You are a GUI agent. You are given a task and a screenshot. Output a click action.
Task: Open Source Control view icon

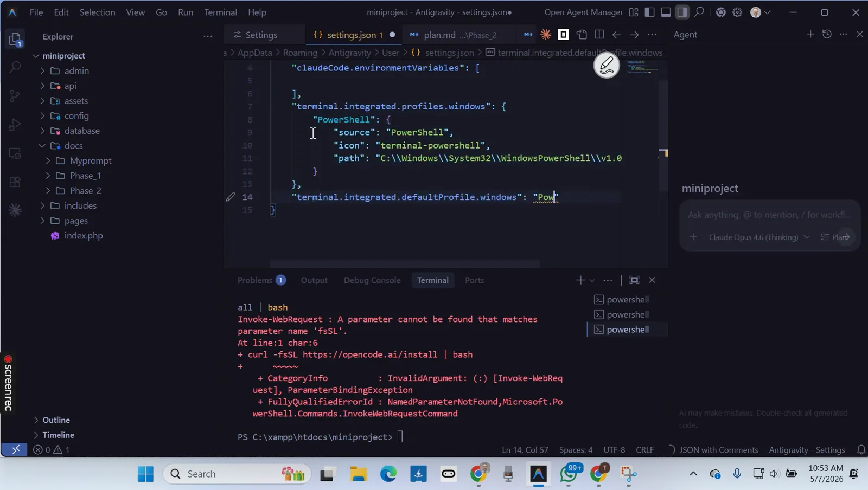click(15, 96)
